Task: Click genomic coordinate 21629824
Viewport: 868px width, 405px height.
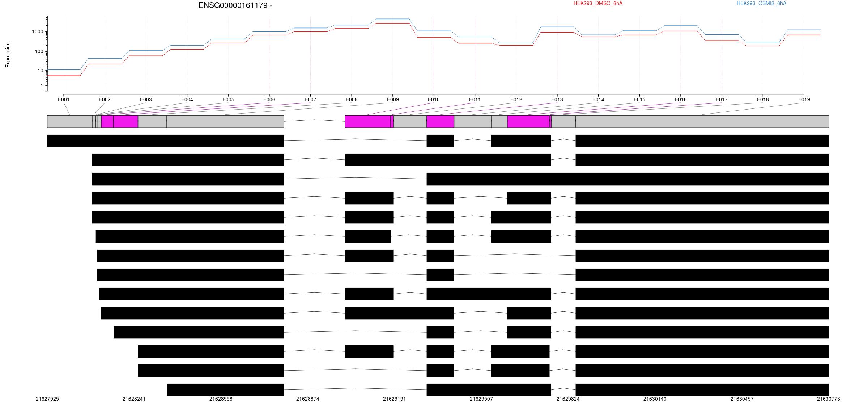Action: [x=568, y=399]
